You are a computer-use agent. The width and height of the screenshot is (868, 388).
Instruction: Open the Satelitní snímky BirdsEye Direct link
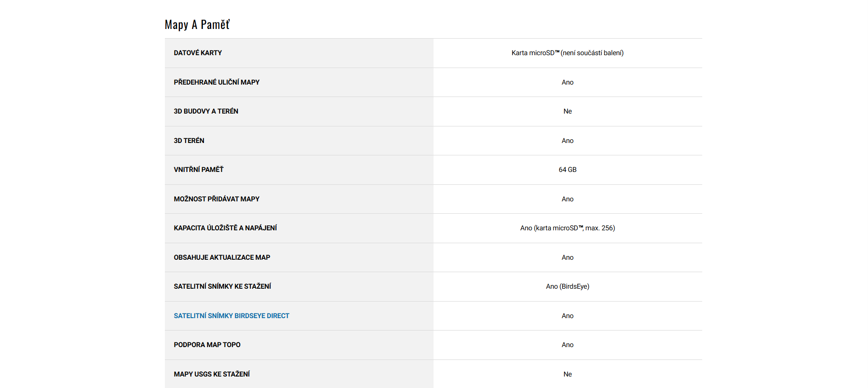[x=231, y=316]
